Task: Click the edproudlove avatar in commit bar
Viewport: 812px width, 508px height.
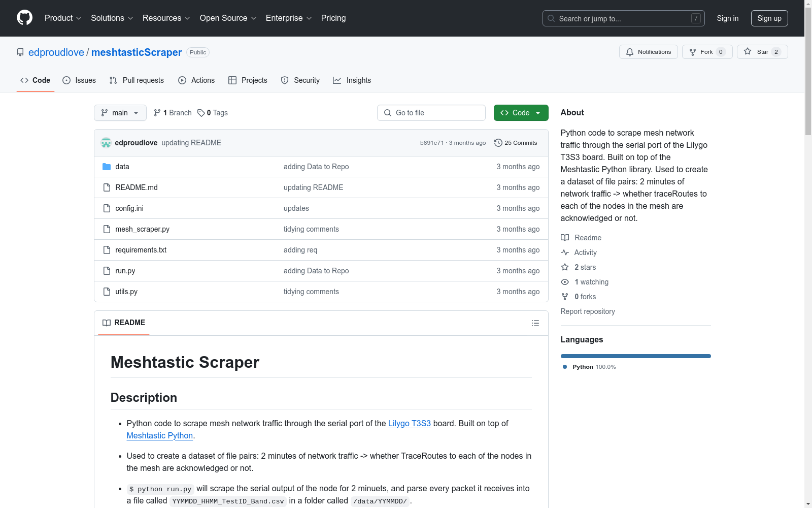Action: [106, 143]
